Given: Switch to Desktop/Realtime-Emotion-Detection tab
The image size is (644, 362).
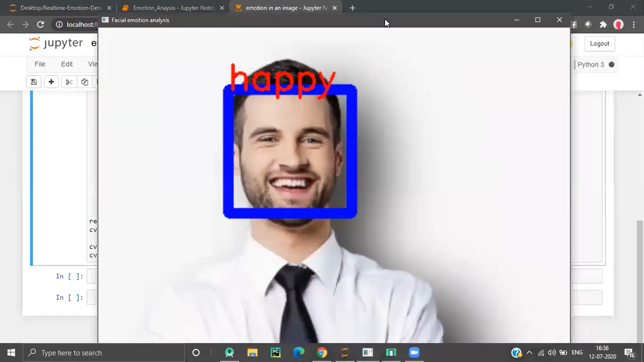Looking at the screenshot, I should 60,8.
